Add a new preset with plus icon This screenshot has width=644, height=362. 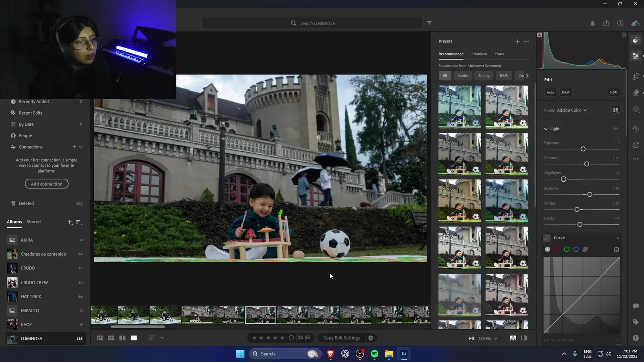click(x=517, y=41)
